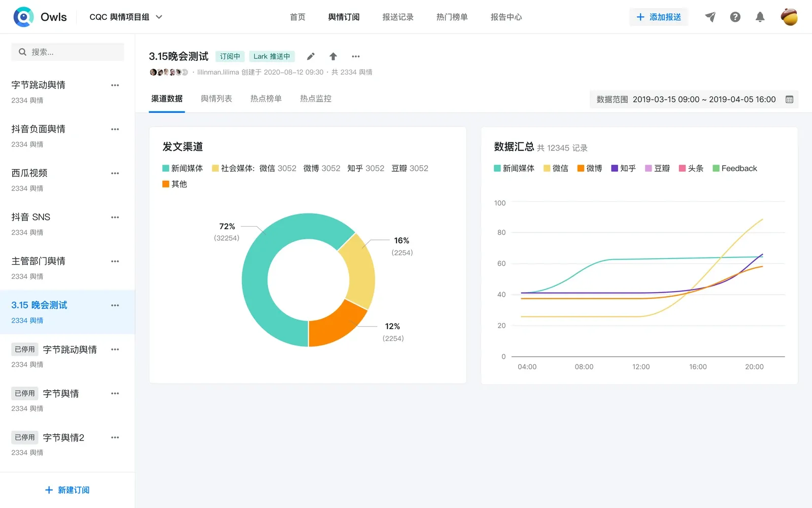
Task: Toggle the 其他 legend swatch in 发文渠道
Action: 165,184
